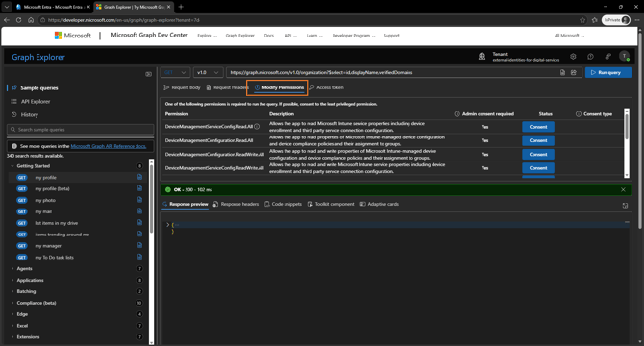Open the signed-in profile avatar
This screenshot has height=346, width=644.
point(624,57)
